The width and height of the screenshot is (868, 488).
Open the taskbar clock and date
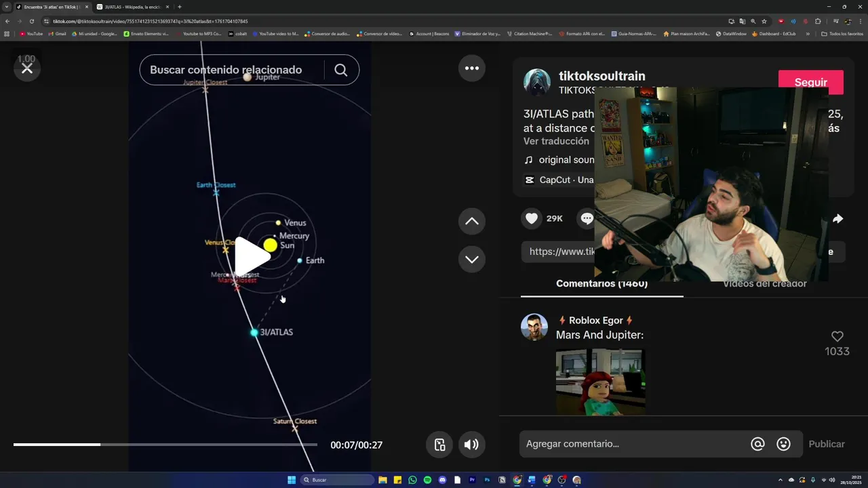851,480
